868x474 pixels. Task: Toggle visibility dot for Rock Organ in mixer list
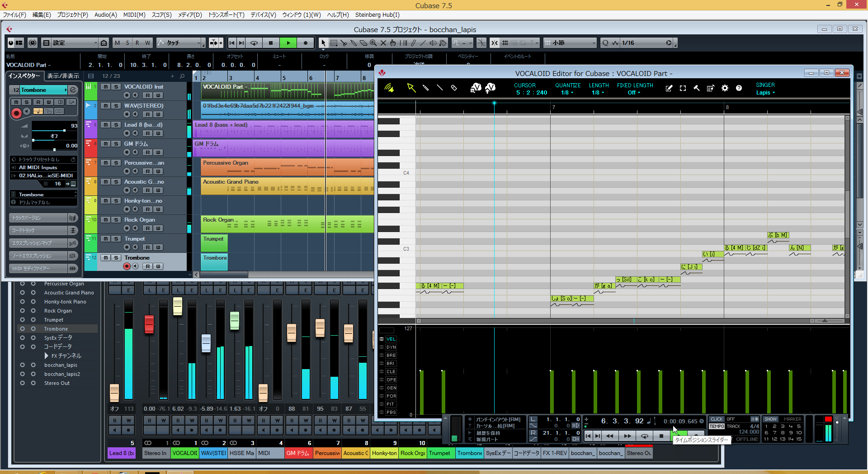tap(22, 311)
